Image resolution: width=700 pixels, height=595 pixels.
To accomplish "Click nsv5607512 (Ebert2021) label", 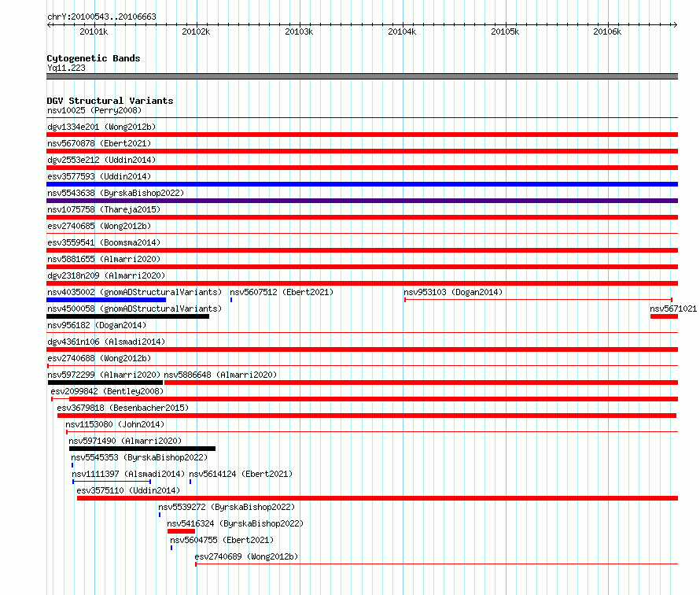I will (282, 292).
